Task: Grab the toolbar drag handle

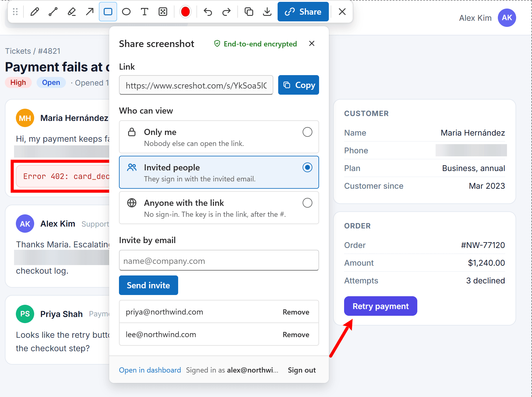Action: coord(15,12)
